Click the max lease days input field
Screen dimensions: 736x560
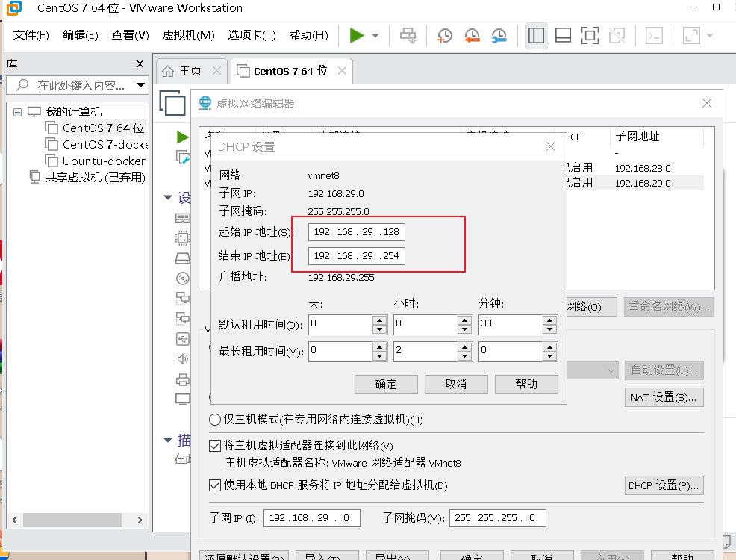340,351
